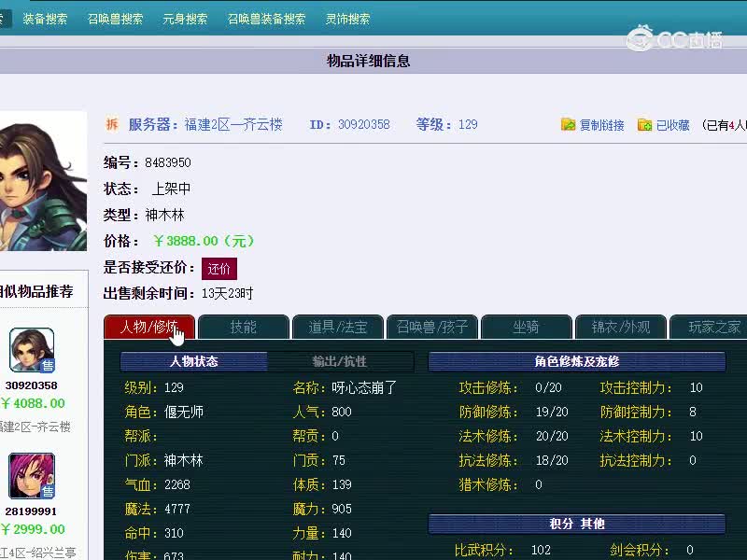Switch to the 坐骑 tab
This screenshot has width=747, height=560.
pyautogui.click(x=527, y=327)
